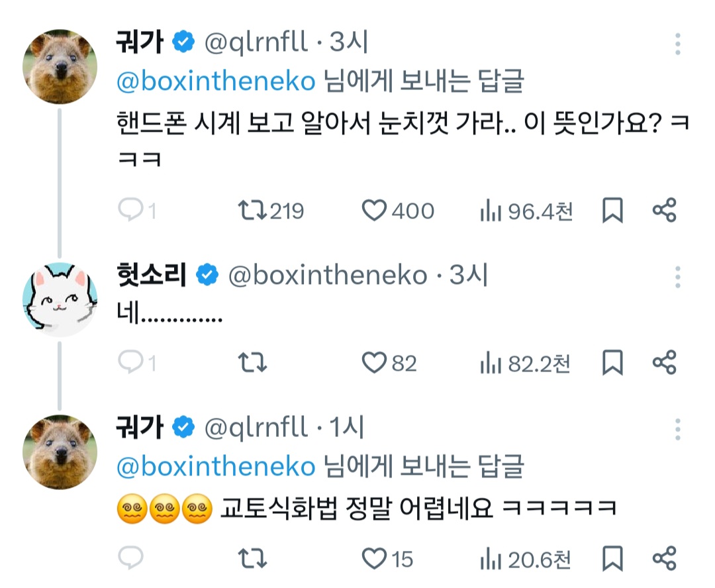Viewport: 715px width, 588px height.
Task: Like the last tweet with 15 likes
Action: [x=375, y=560]
